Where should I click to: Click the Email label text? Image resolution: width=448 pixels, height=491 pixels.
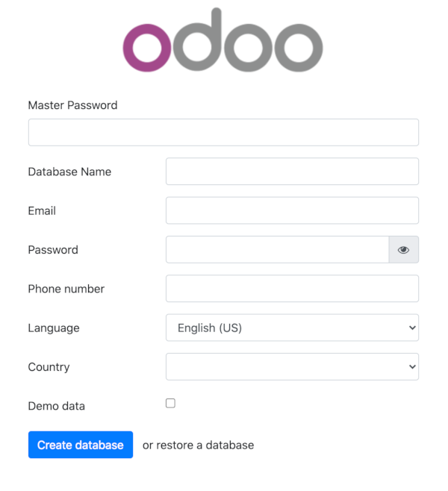coord(42,211)
